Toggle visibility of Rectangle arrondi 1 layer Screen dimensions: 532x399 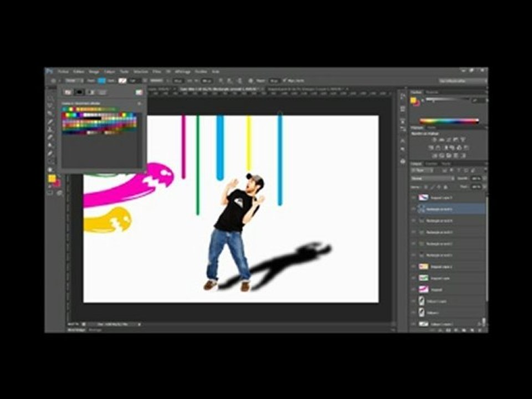[413, 255]
